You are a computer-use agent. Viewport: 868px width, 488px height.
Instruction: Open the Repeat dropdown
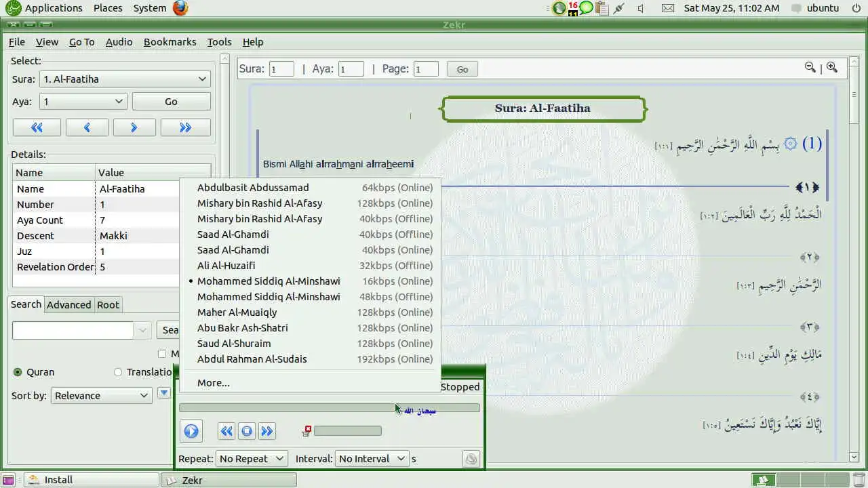click(x=252, y=459)
